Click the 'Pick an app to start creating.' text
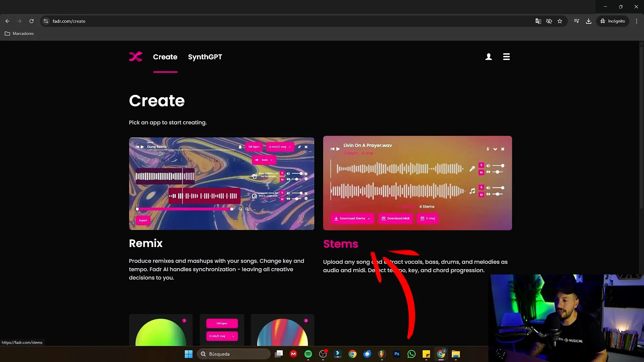This screenshot has height=362, width=644. 168,123
